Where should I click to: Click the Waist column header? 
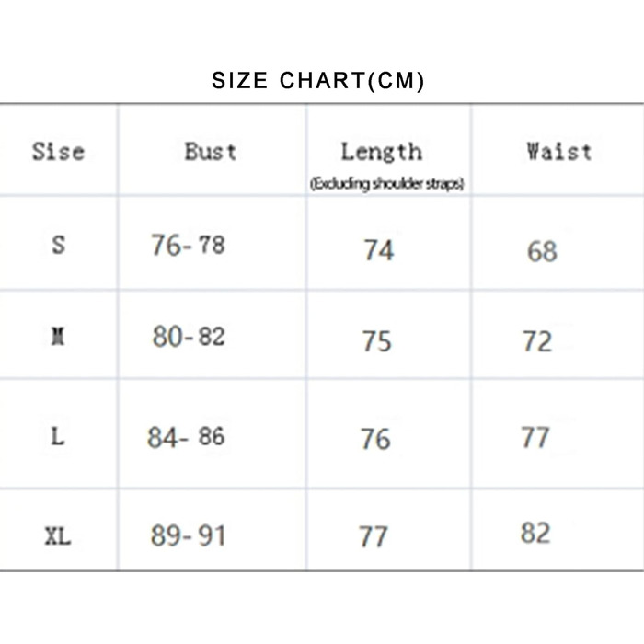pyautogui.click(x=558, y=151)
